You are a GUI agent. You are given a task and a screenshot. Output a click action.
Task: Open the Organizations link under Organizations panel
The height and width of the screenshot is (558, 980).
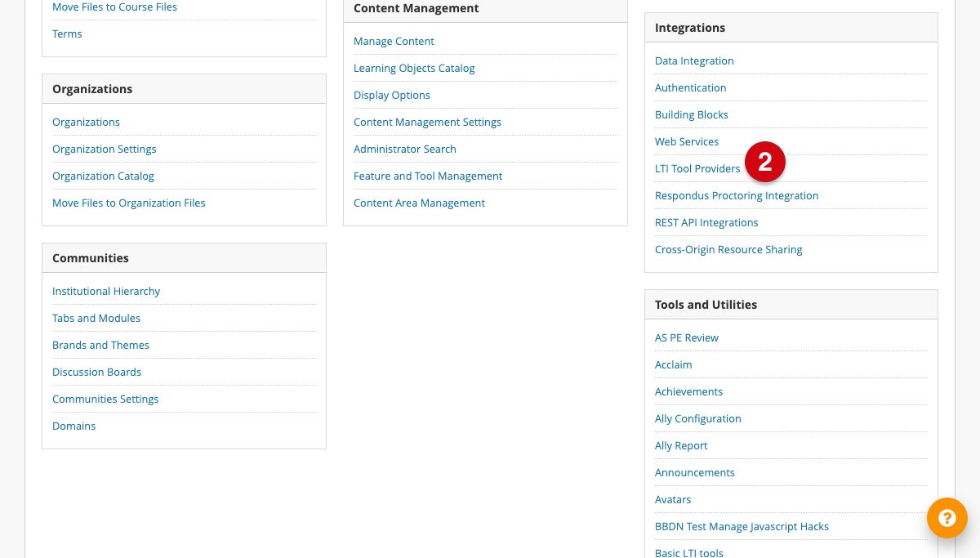click(86, 122)
